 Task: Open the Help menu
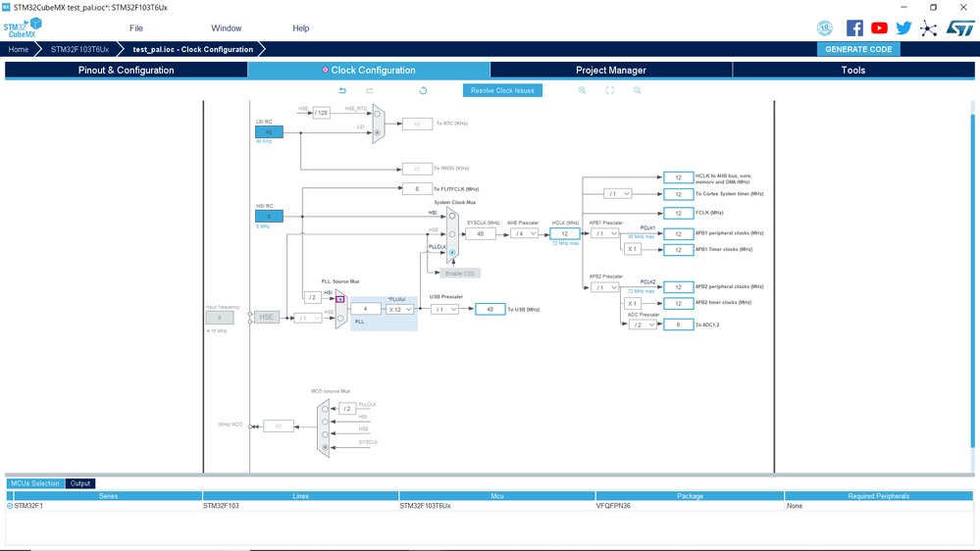click(300, 28)
